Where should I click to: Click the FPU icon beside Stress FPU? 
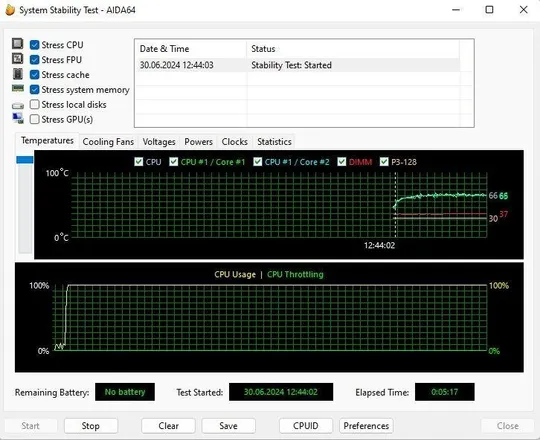(x=18, y=59)
